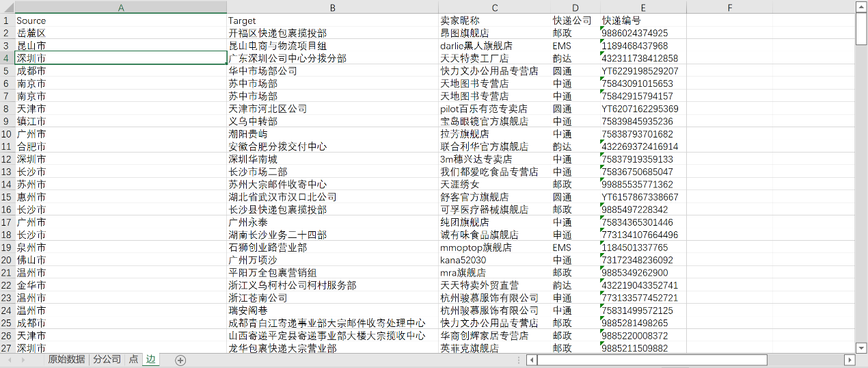Click the cell 义乌中转部
Screen dimensions: 868x368
pos(333,121)
